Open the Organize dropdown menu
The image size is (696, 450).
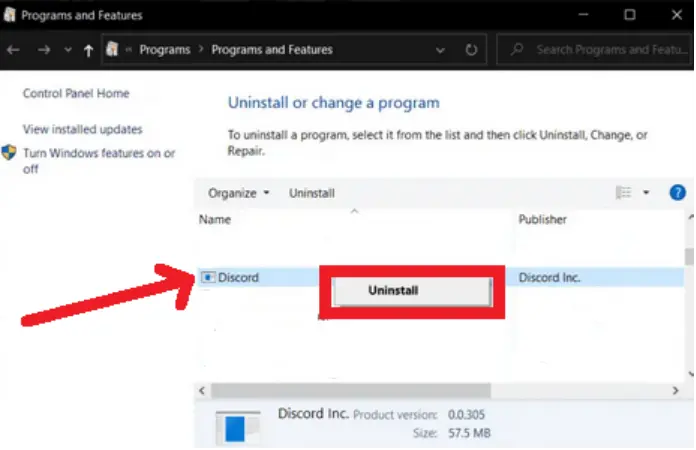click(238, 193)
